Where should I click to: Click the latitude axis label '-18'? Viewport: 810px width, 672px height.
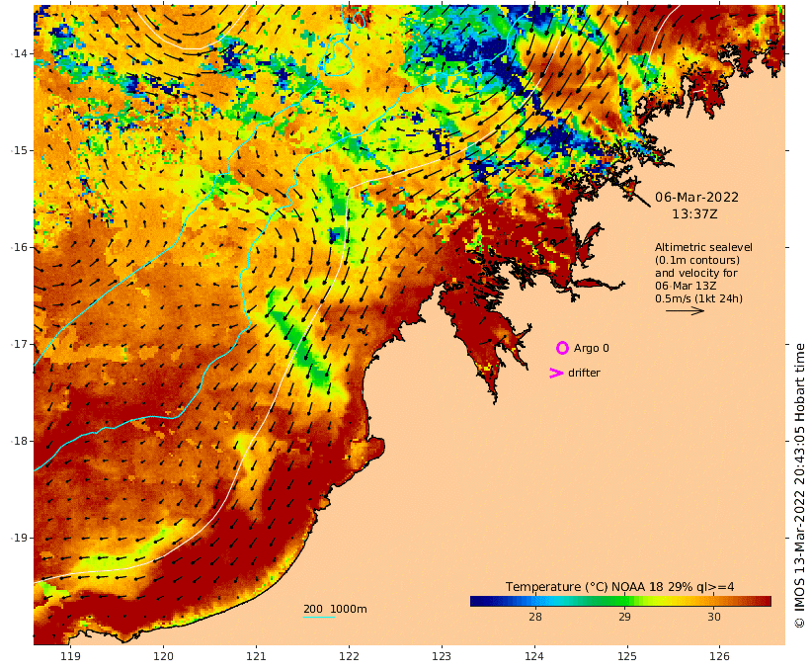coord(19,441)
